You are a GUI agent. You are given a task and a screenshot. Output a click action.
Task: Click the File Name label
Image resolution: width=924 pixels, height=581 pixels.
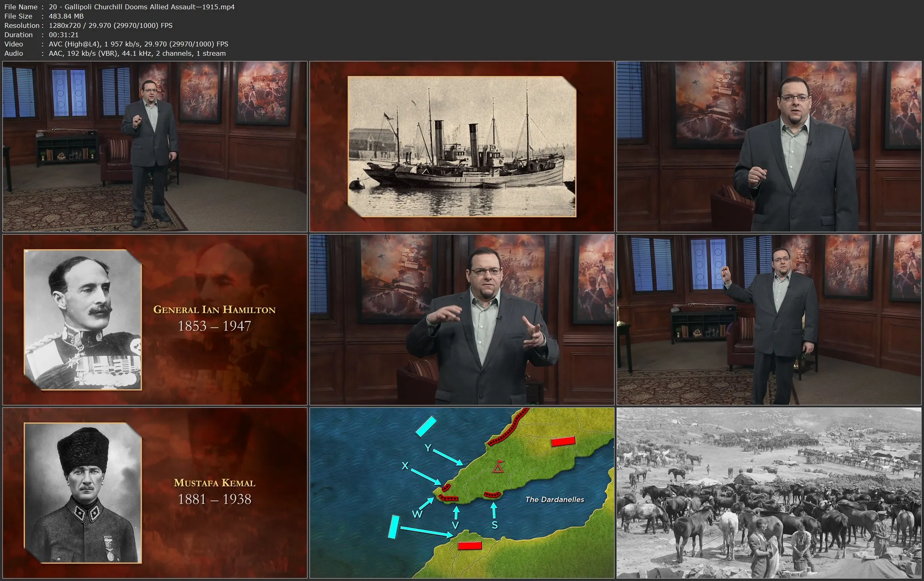click(21, 7)
